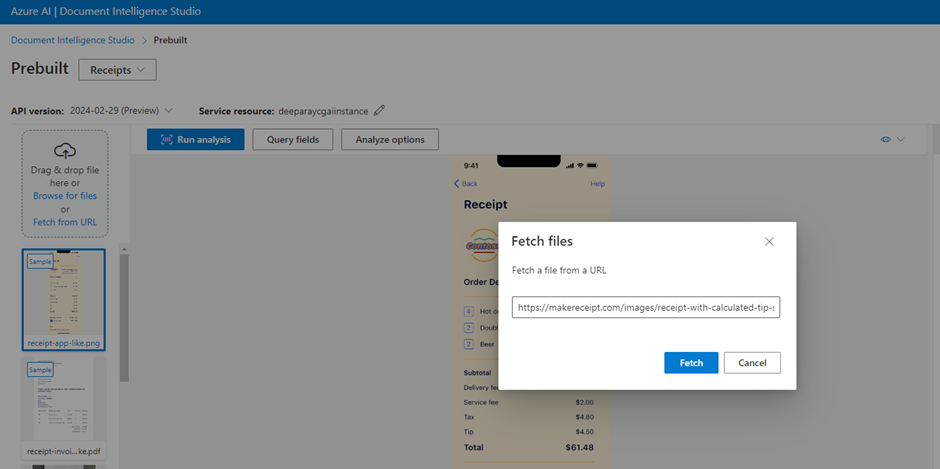Edit service resource with pencil icon
Screen dimensions: 940x469
pos(379,110)
